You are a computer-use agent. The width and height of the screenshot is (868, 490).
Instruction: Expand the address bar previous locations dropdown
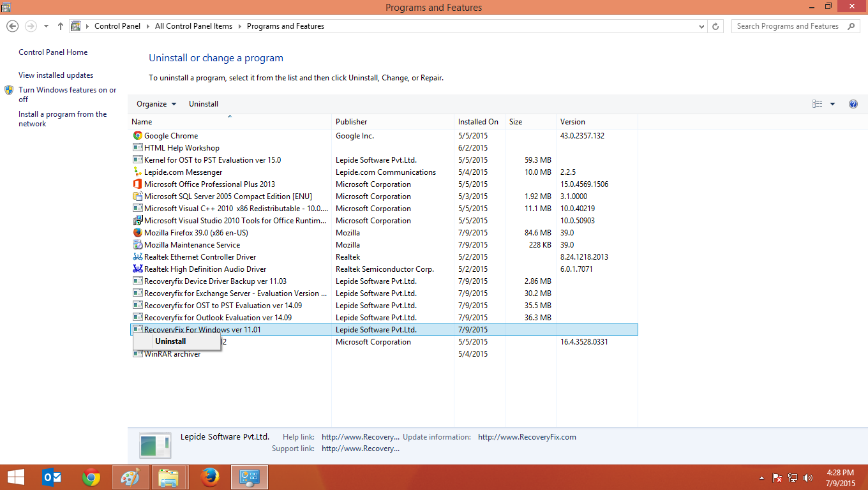pos(701,26)
